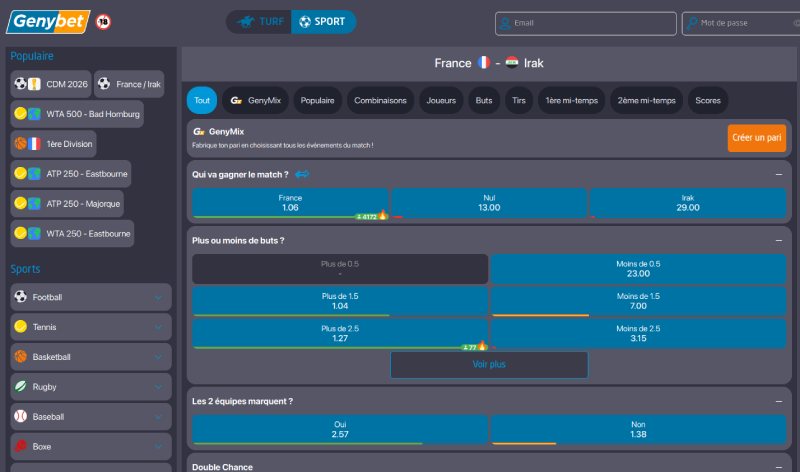Open WTA 500 - Bad Homburg
Image resolution: width=800 pixels, height=472 pixels.
tap(77, 114)
